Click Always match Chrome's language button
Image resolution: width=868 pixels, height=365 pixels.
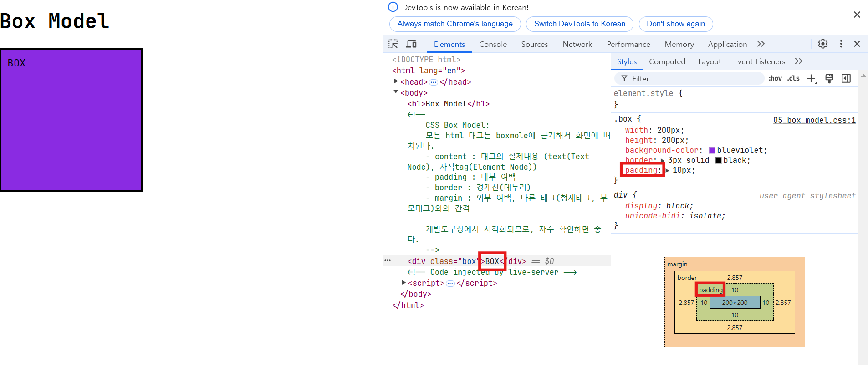click(455, 24)
